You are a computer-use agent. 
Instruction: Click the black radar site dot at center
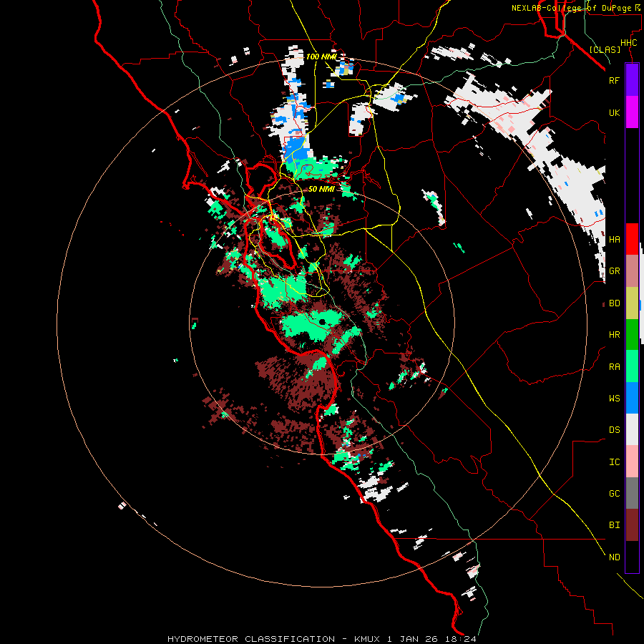tap(322, 321)
